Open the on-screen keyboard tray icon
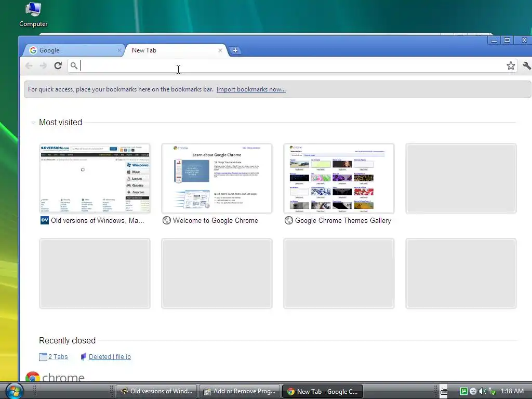The height and width of the screenshot is (399, 532). tap(444, 391)
